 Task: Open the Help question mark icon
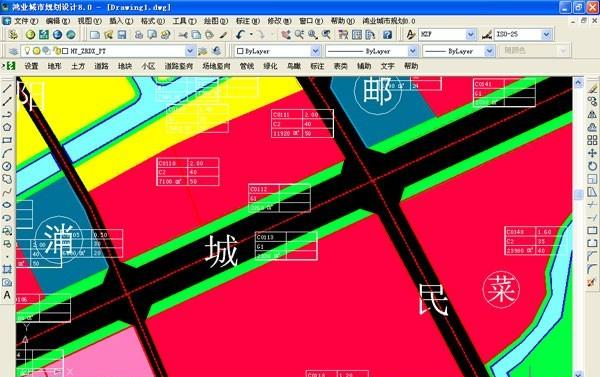point(387,35)
